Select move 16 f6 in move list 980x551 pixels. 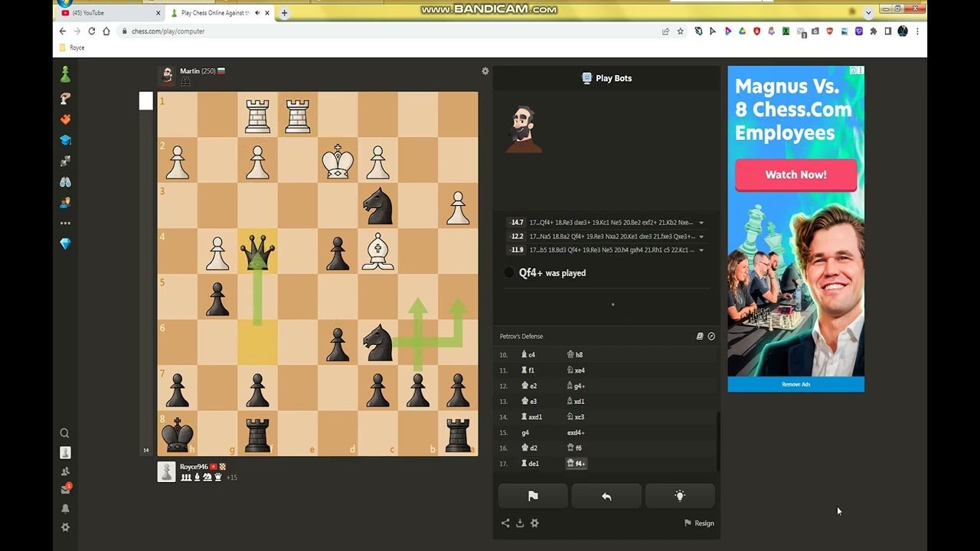coord(575,448)
